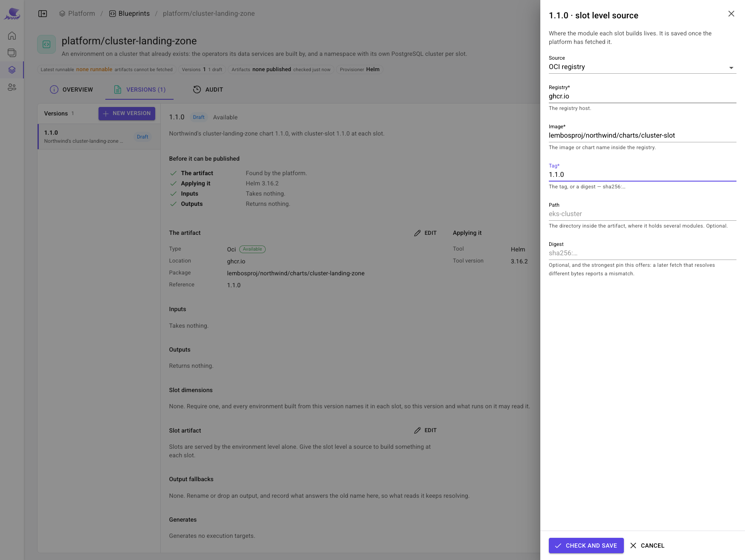
Task: Open the Source OCI registry dropdown
Action: (642, 67)
